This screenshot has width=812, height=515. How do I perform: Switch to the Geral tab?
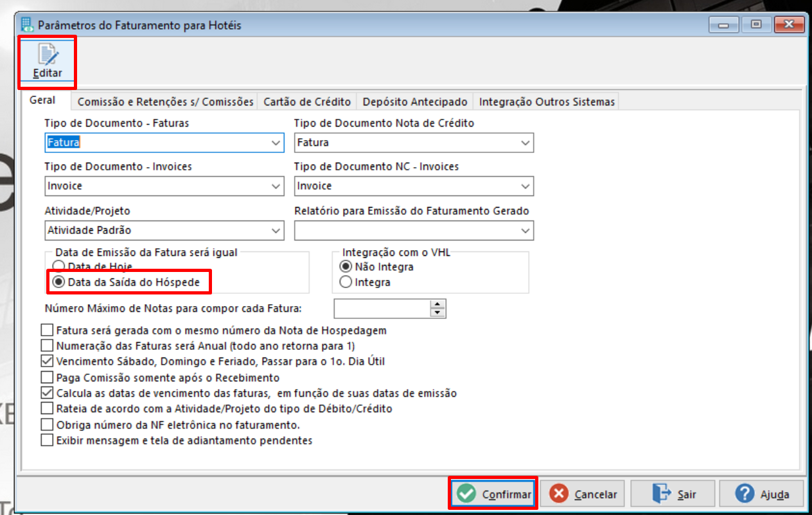[x=42, y=100]
